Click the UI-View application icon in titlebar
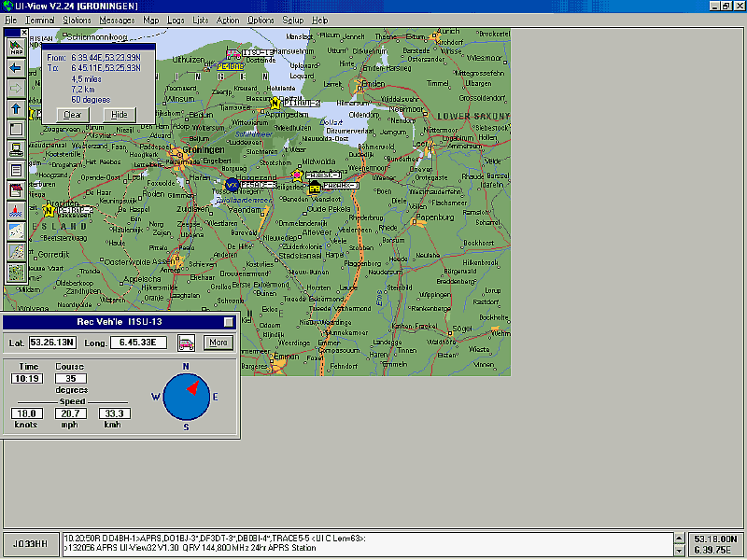This screenshot has height=560, width=747. point(7,7)
